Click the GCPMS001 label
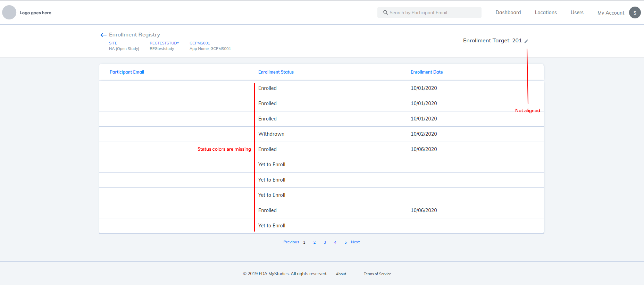 pos(200,43)
